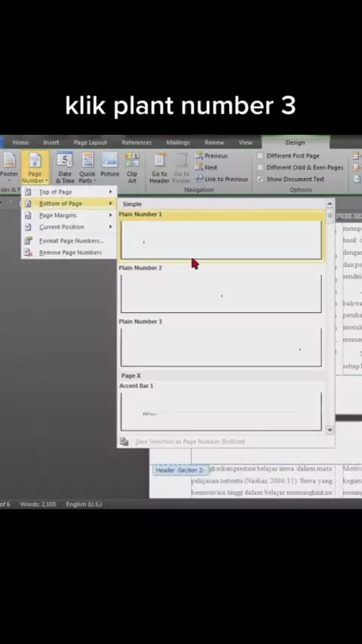Open the References ribbon tab
Image resolution: width=362 pixels, height=644 pixels.
[x=137, y=143]
